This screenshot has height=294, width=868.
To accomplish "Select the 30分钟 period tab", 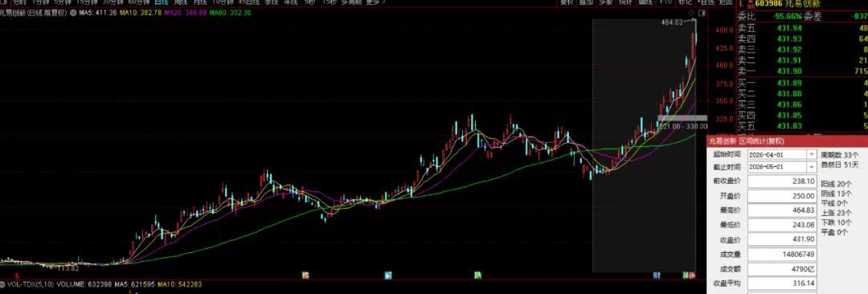I will [113, 2].
